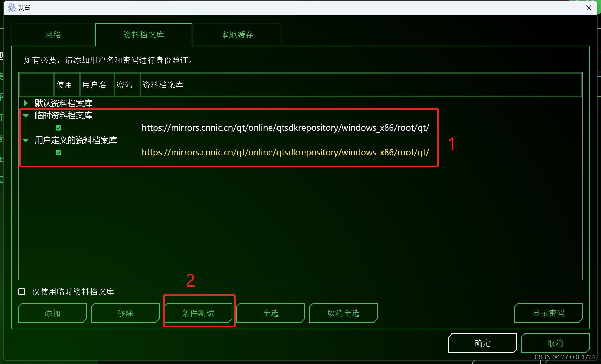Enable 仅使用临时资料档案库 checkbox
The width and height of the screenshot is (601, 364).
pyautogui.click(x=22, y=292)
